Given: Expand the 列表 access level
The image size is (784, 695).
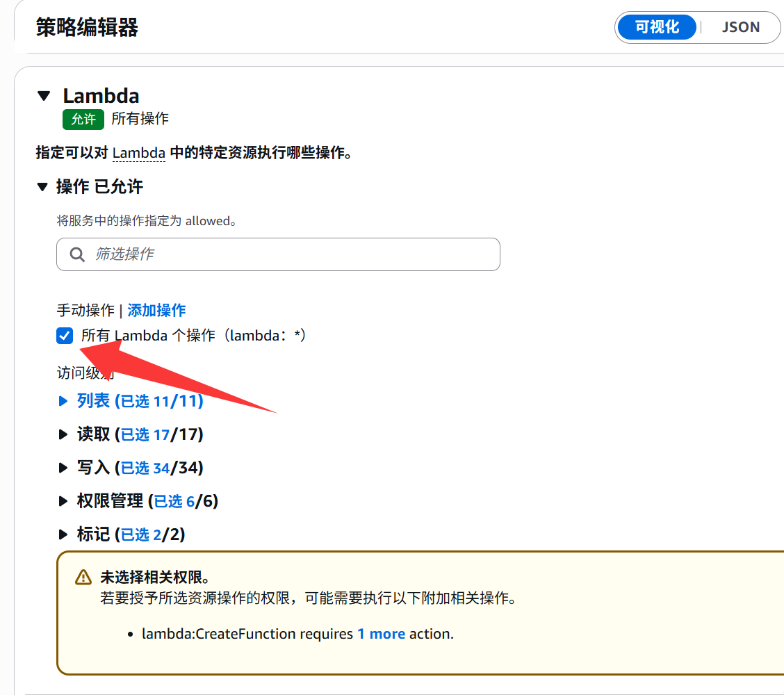Looking at the screenshot, I should point(63,401).
